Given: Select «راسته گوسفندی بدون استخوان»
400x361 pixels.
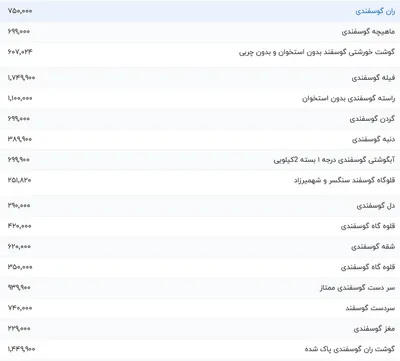Looking at the screenshot, I should pos(349,99).
